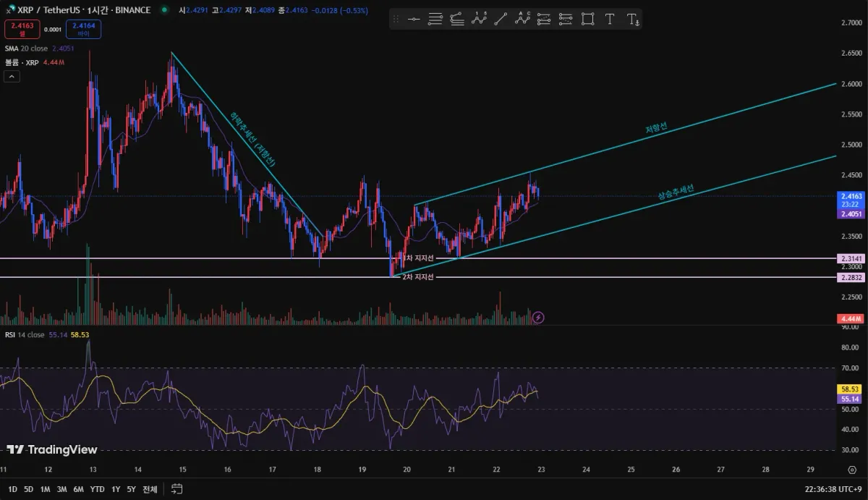Switch to the 3M time range
868x500 pixels.
[61, 489]
